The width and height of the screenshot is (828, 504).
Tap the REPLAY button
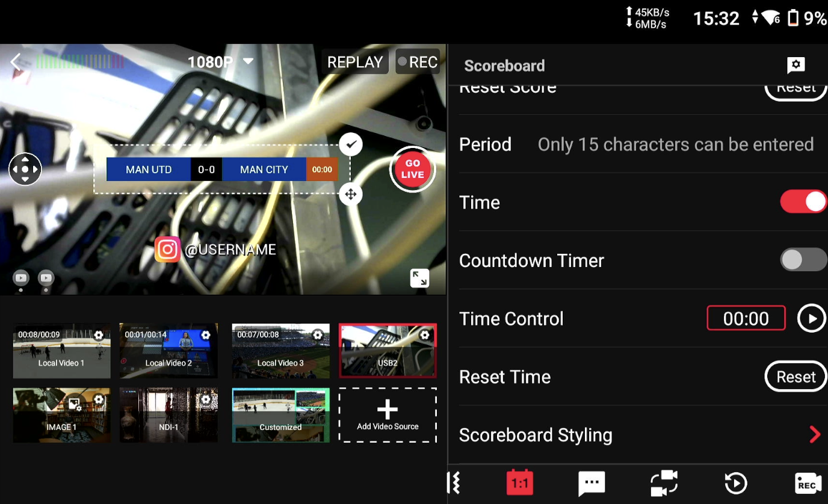point(355,62)
